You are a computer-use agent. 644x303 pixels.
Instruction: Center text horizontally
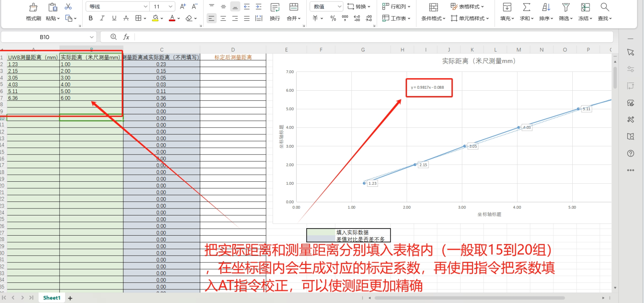[x=223, y=18]
